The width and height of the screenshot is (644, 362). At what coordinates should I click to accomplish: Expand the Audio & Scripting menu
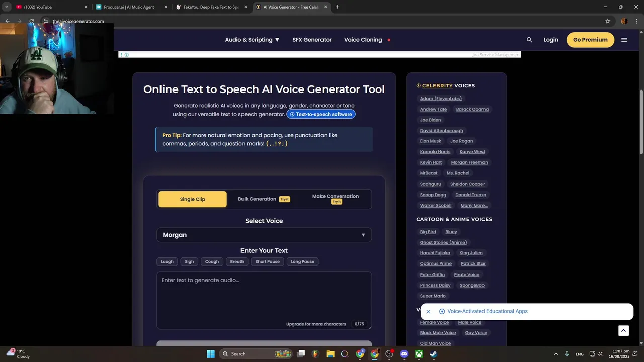point(252,40)
